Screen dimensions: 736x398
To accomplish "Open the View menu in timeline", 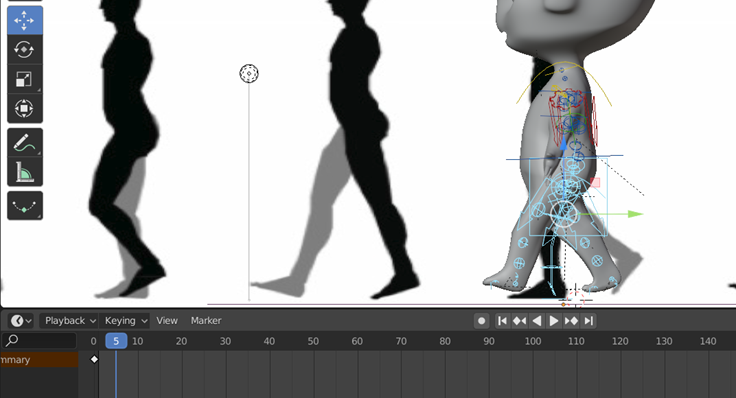I will point(167,321).
